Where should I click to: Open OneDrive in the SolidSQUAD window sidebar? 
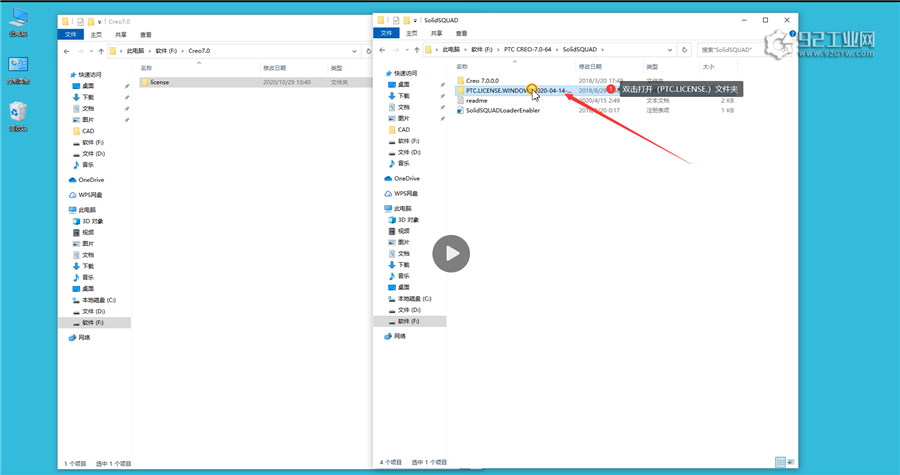click(402, 178)
